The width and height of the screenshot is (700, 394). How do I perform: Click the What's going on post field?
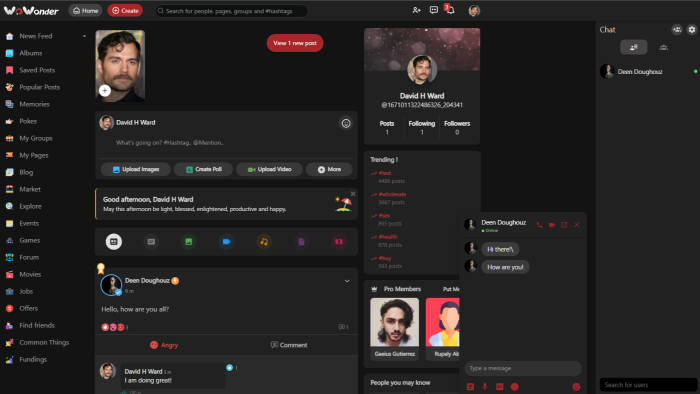pyautogui.click(x=226, y=143)
